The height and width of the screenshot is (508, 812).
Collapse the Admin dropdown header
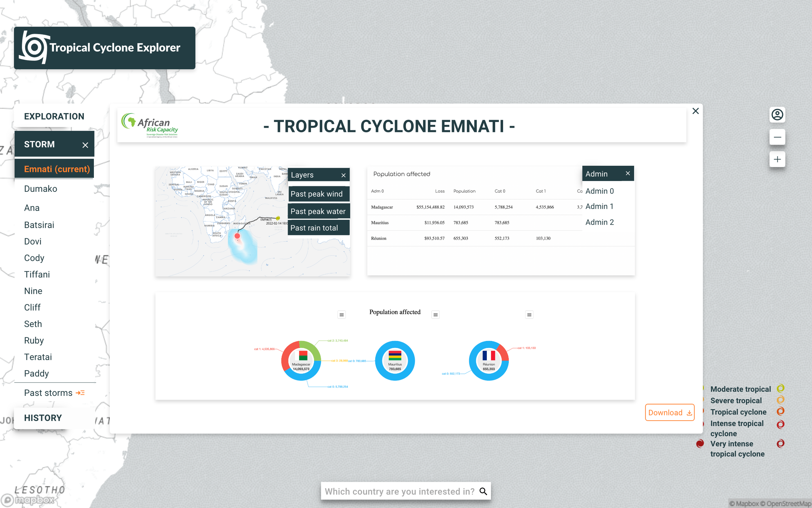pyautogui.click(x=608, y=174)
